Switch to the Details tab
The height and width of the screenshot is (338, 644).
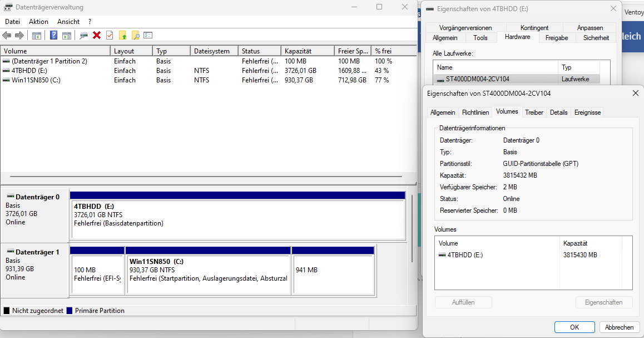coord(558,112)
